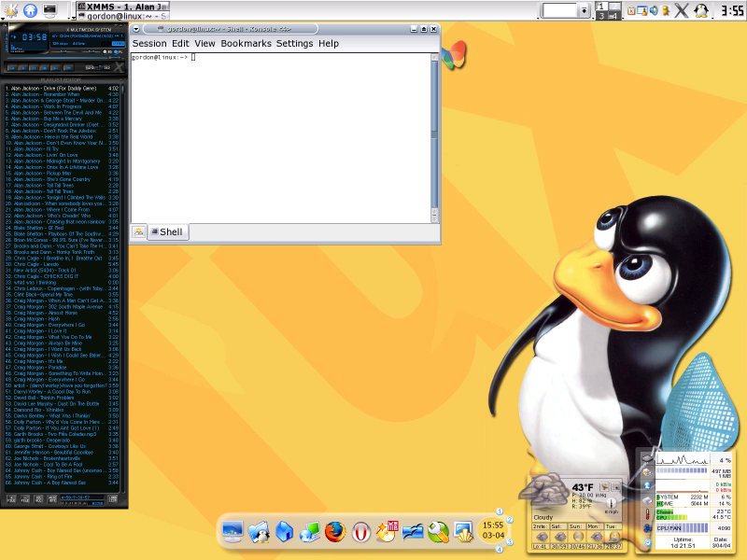This screenshot has width=747, height=560.
Task: Open the Home icon in top panel
Action: pyautogui.click(x=31, y=10)
